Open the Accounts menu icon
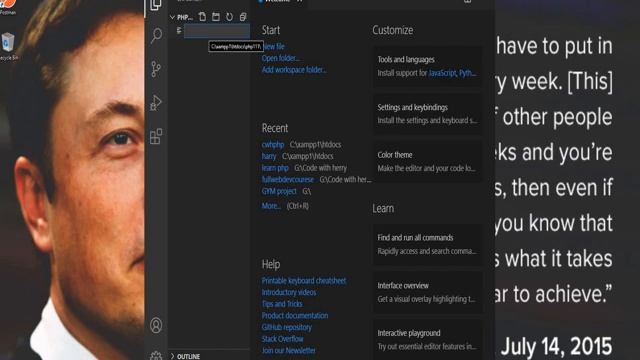The height and width of the screenshot is (360, 640). coord(156,325)
